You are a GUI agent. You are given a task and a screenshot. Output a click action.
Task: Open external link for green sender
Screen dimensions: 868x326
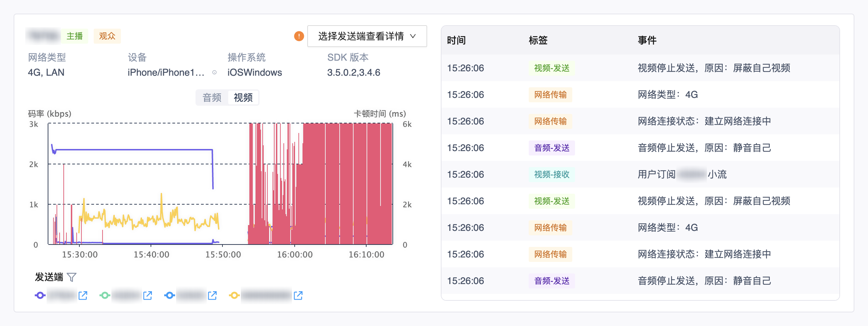coord(148,295)
